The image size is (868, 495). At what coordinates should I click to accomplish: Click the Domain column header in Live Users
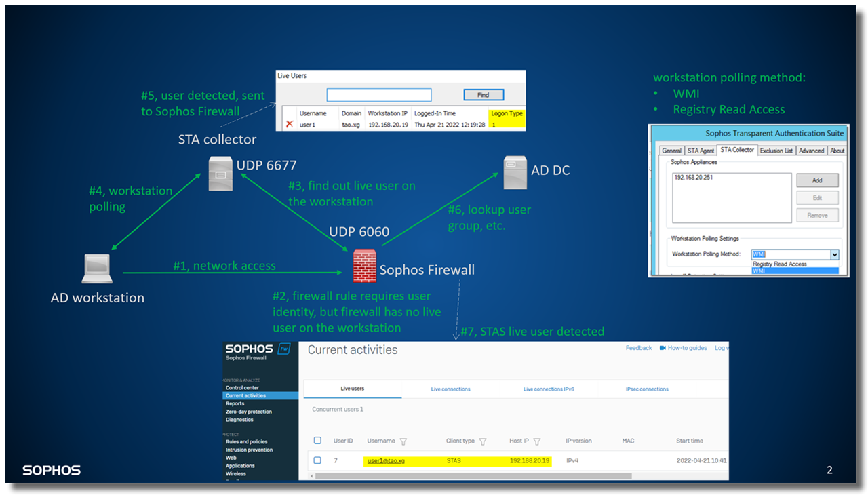pos(351,113)
